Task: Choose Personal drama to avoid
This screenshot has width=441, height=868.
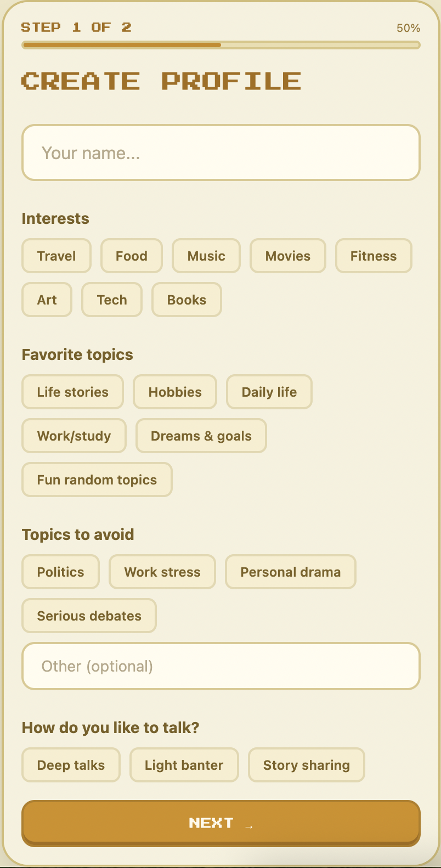Action: 291,572
